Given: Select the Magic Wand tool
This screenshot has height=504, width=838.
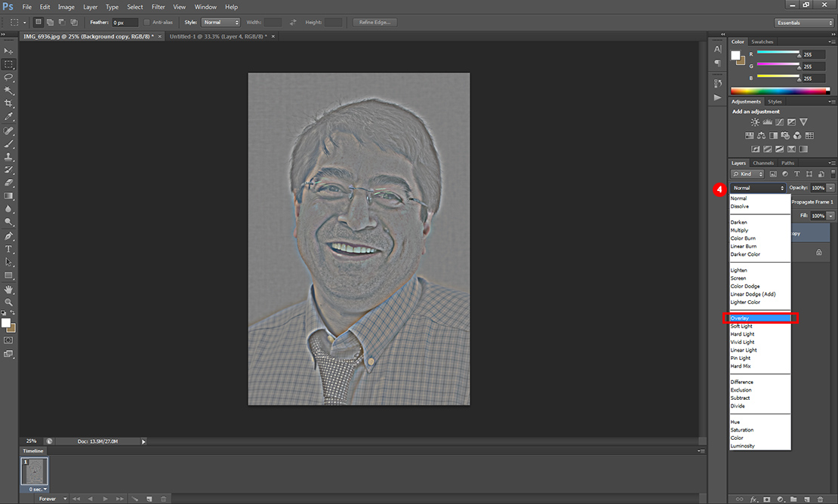Looking at the screenshot, I should click(8, 91).
